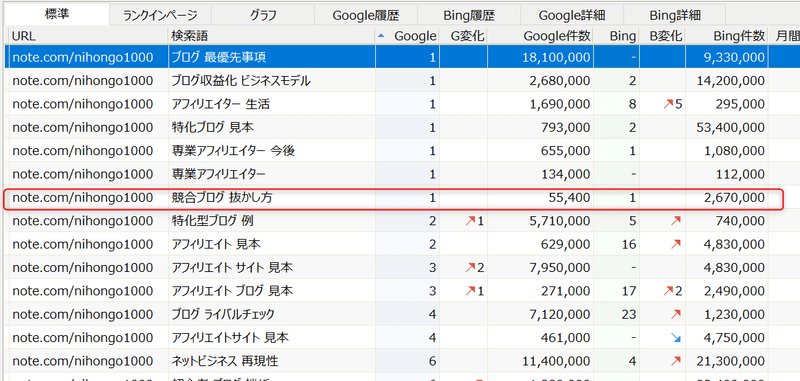This screenshot has width=800, height=381.
Task: Click the Google rank column header
Action: [x=408, y=36]
